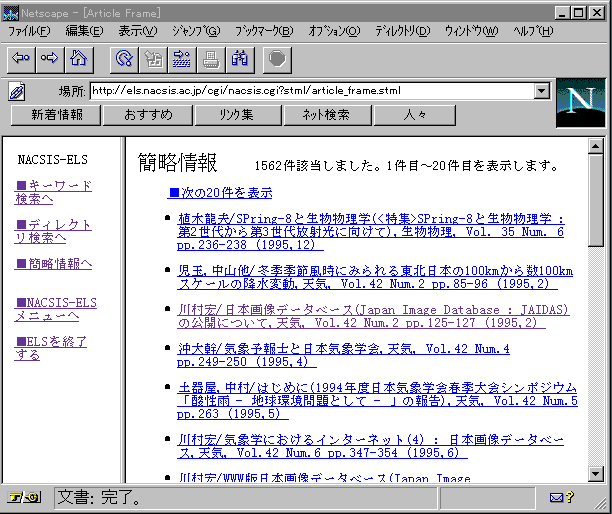This screenshot has height=514, width=612.
Task: Click the NACSIS-ELS sidebar title text
Action: click(x=53, y=160)
